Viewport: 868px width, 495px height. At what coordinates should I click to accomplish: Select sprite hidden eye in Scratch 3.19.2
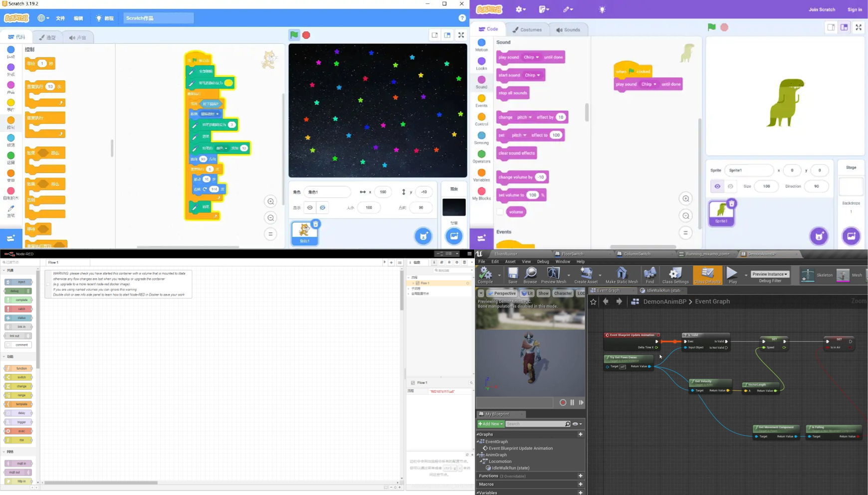pos(322,208)
